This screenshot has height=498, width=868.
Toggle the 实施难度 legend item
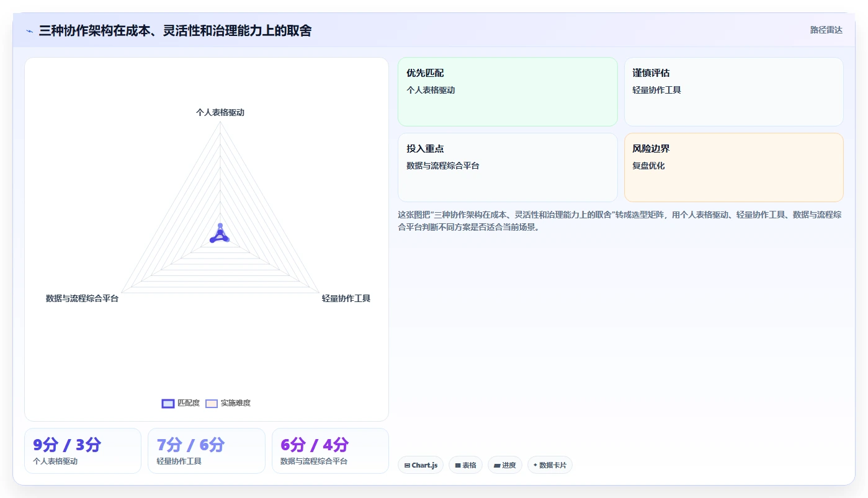pyautogui.click(x=228, y=403)
